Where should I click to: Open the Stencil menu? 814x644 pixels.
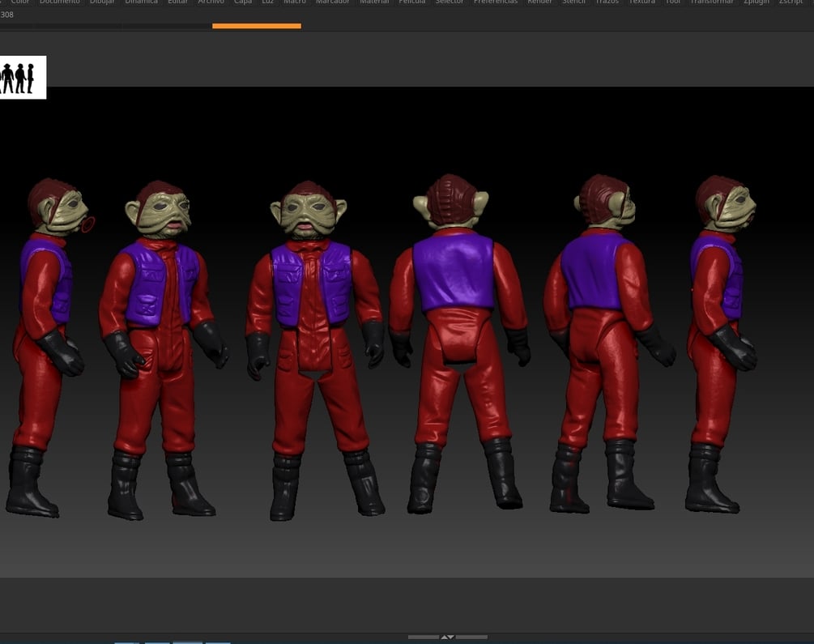[573, 2]
